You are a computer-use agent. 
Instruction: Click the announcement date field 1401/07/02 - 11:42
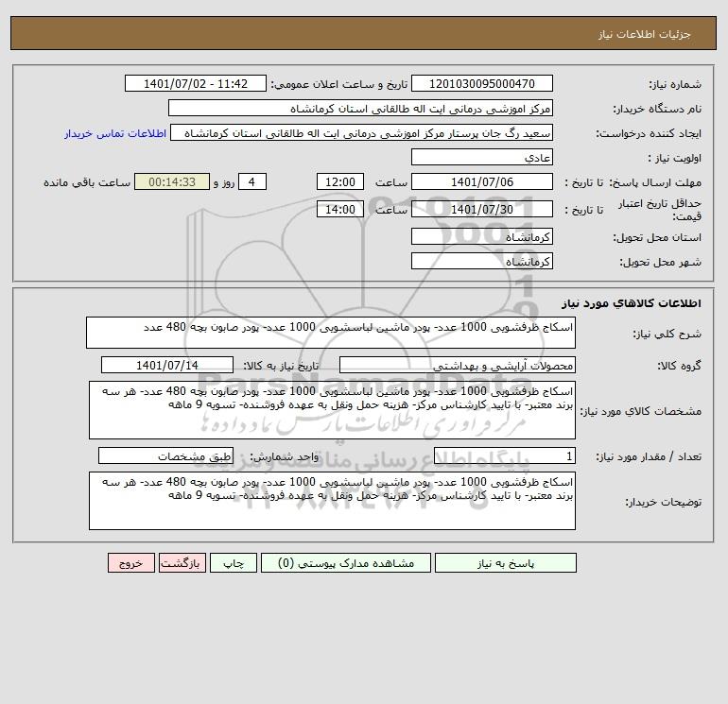pyautogui.click(x=196, y=83)
